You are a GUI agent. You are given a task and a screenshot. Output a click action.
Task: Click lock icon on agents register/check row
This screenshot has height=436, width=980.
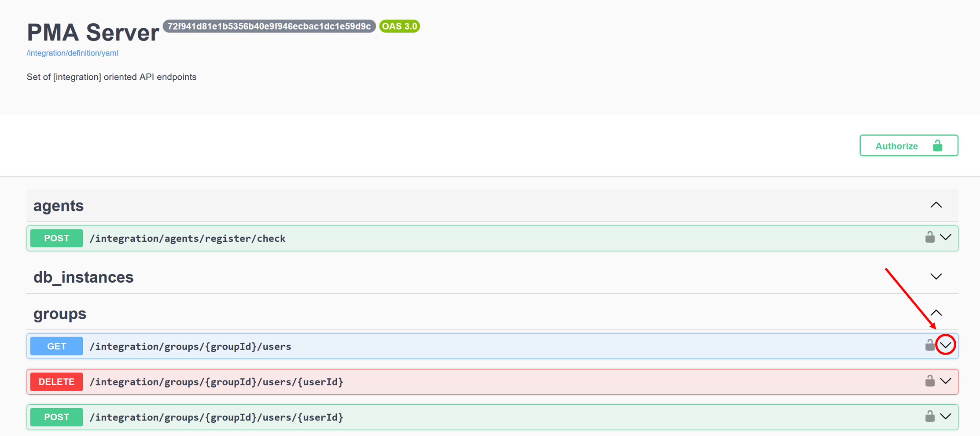(x=929, y=237)
